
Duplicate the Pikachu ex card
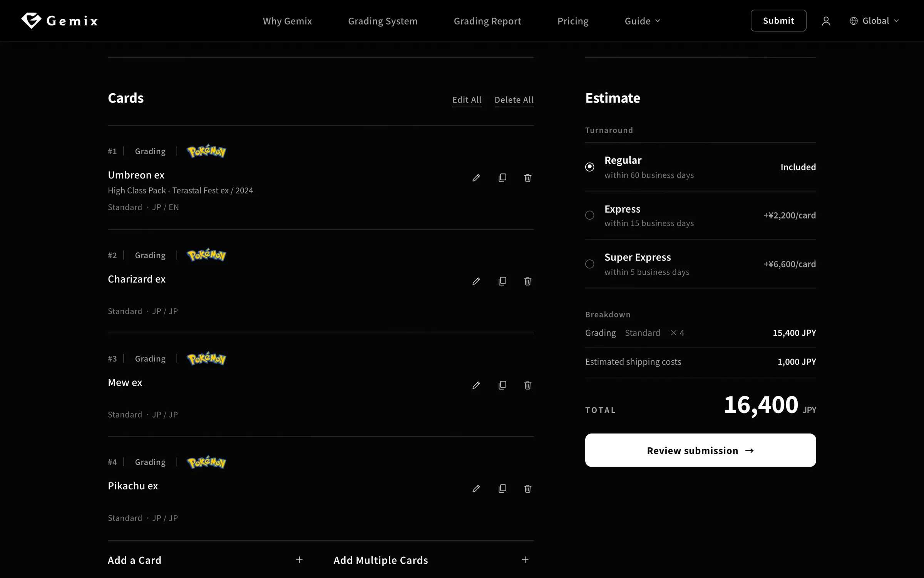pos(502,489)
